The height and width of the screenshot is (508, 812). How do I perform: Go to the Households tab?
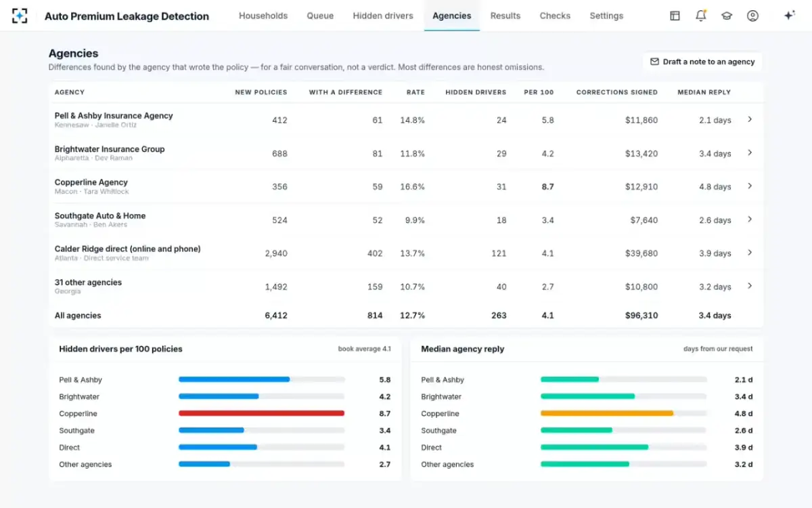point(263,16)
